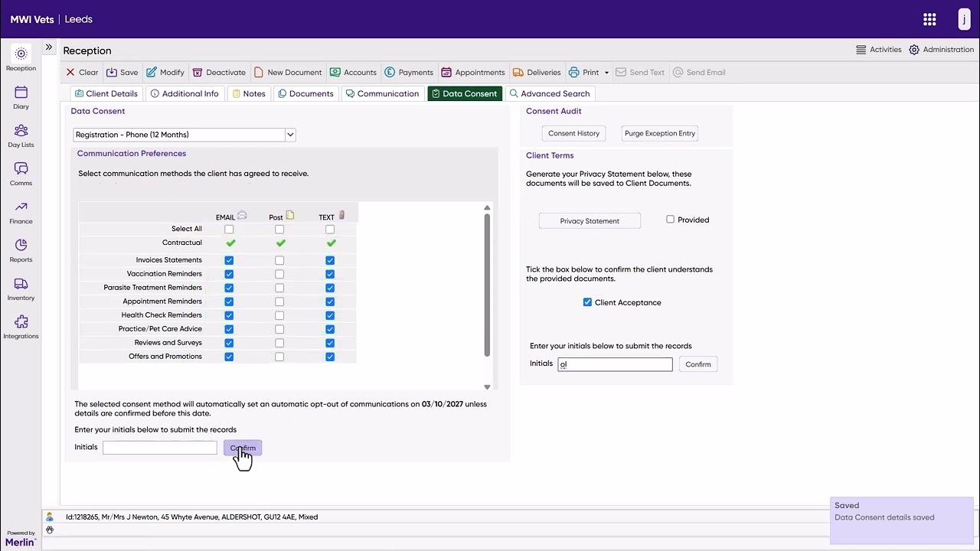Open the Documents tab

coord(305,93)
